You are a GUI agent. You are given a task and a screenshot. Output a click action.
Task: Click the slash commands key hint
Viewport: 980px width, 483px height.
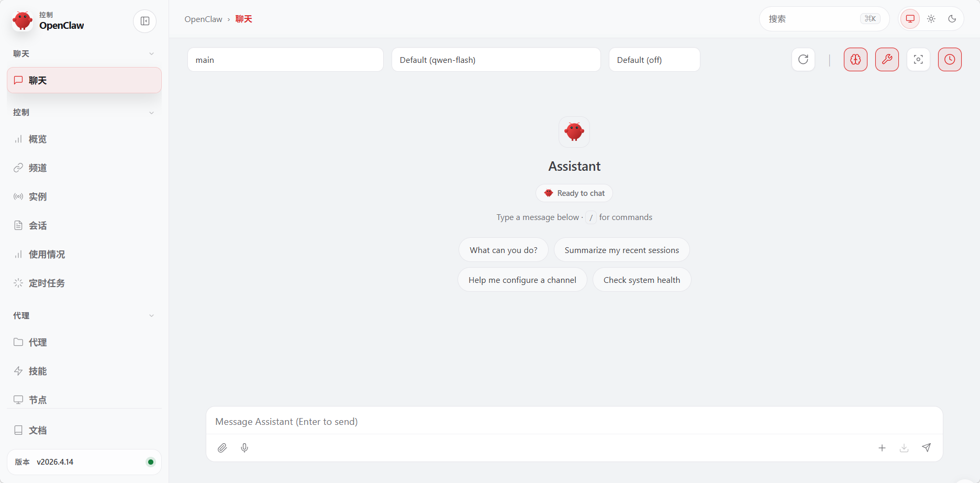[591, 217]
